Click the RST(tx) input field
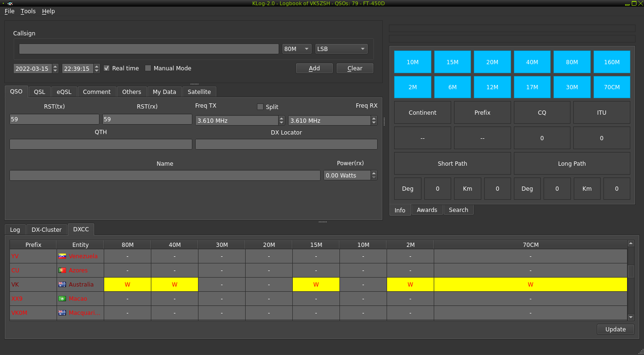 coord(54,119)
